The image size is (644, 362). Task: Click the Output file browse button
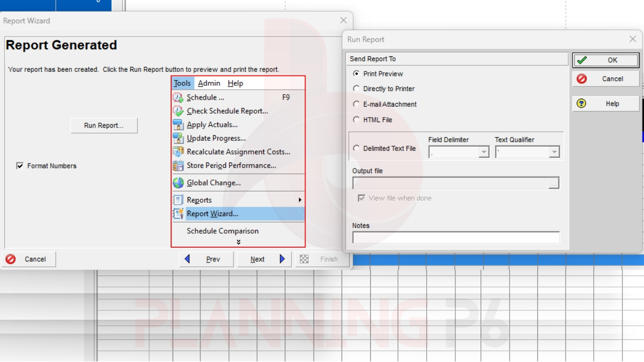click(x=553, y=184)
